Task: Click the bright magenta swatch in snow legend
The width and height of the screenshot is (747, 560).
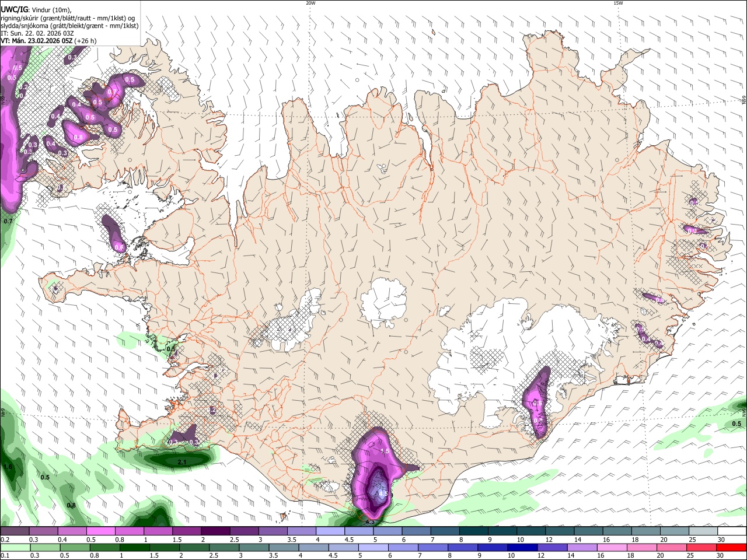Action: point(100,531)
